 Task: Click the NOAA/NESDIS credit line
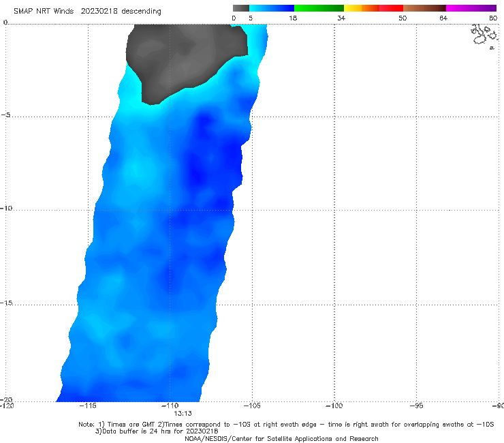[x=281, y=438]
